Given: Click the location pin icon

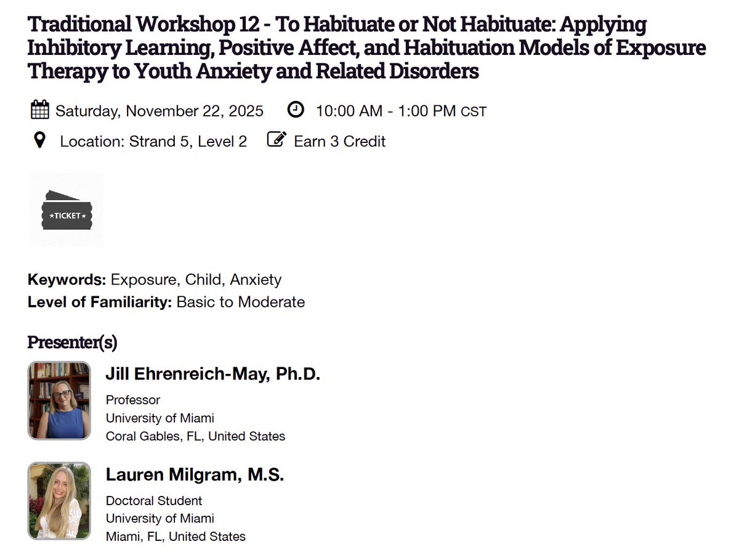Looking at the screenshot, I should 39,141.
